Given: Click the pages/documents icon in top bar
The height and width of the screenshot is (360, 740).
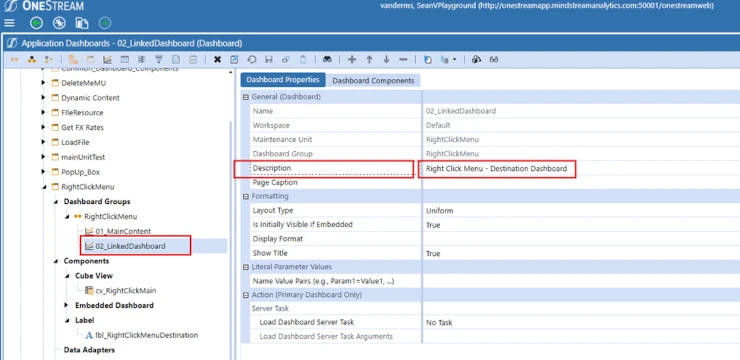Looking at the screenshot, I should click(82, 23).
